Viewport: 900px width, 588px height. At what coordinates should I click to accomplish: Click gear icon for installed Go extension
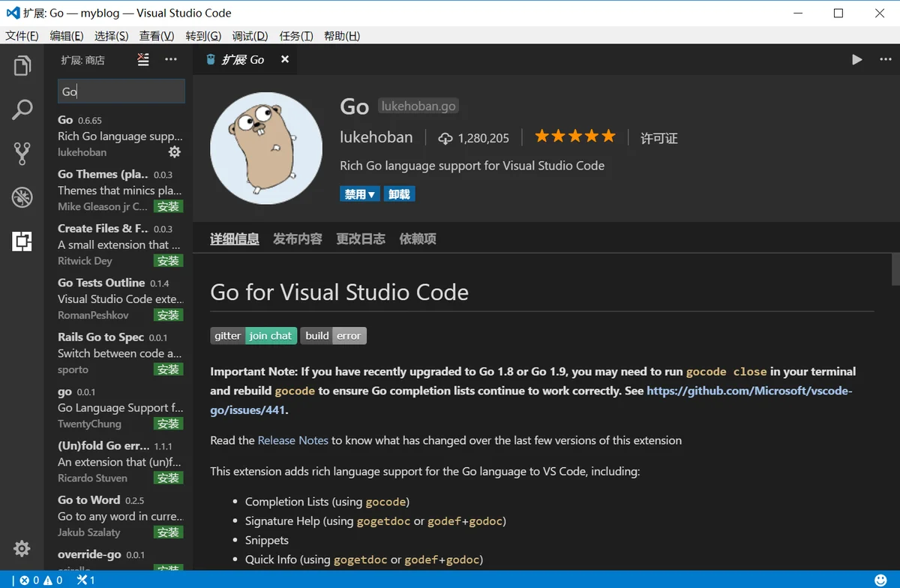pos(174,151)
